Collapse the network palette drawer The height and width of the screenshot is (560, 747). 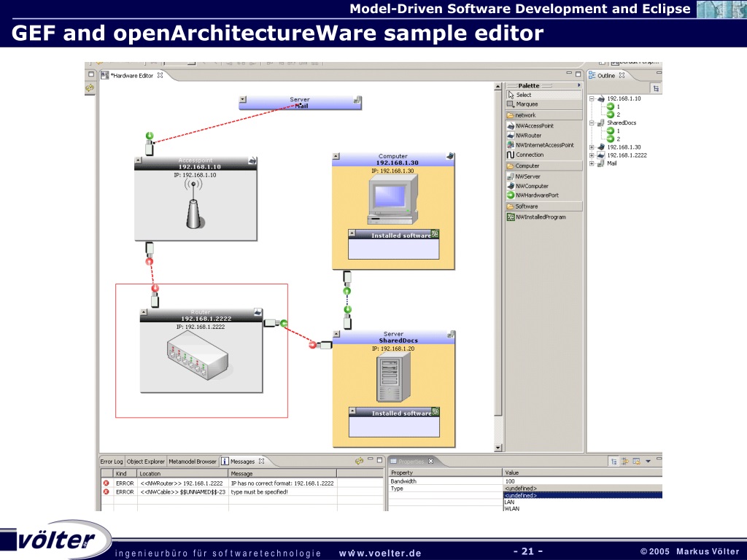coord(543,115)
